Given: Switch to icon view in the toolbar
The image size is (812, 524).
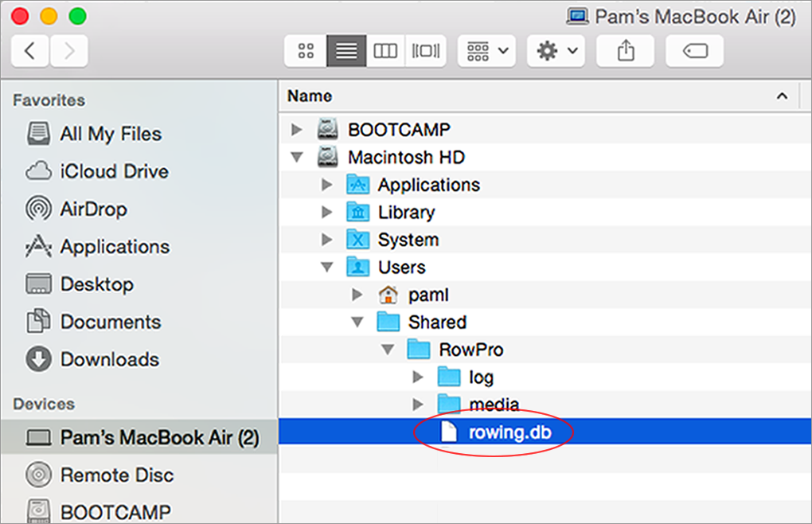Looking at the screenshot, I should coord(306,52).
